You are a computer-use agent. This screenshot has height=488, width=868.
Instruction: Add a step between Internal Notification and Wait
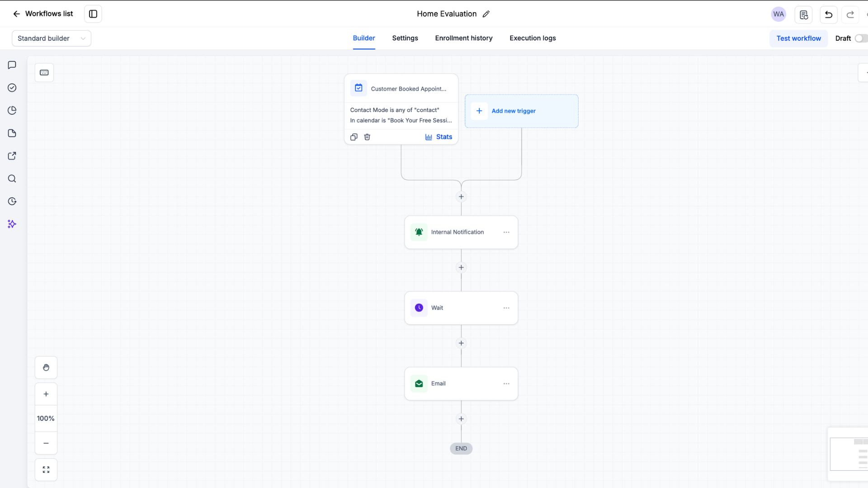[461, 267]
